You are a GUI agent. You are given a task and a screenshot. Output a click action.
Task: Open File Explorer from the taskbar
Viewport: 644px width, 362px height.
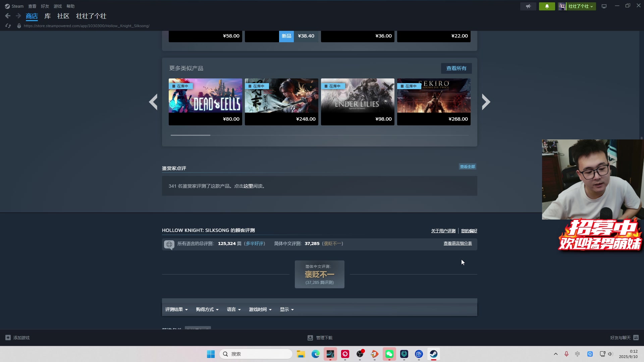(x=301, y=354)
